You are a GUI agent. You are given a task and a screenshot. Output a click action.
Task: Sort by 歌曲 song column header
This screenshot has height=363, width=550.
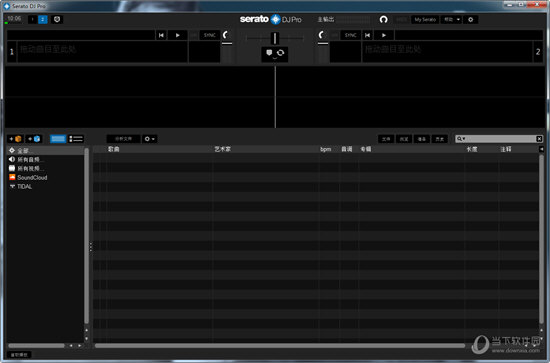114,149
